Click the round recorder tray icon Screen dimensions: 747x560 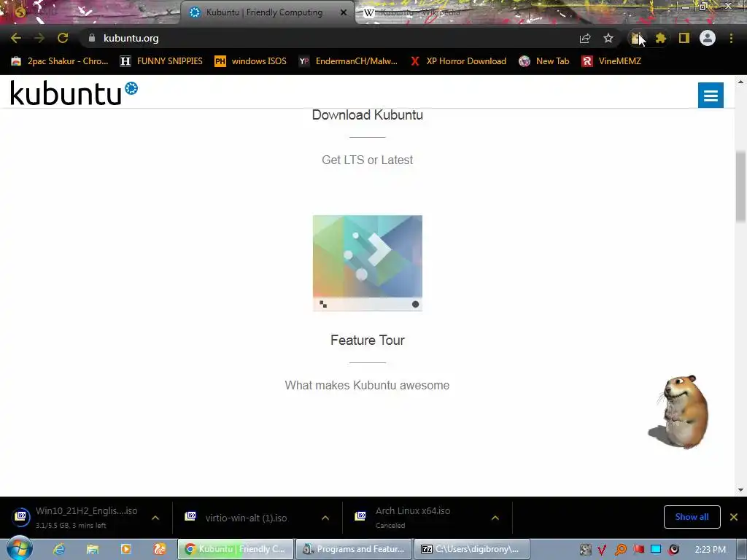[673, 550]
